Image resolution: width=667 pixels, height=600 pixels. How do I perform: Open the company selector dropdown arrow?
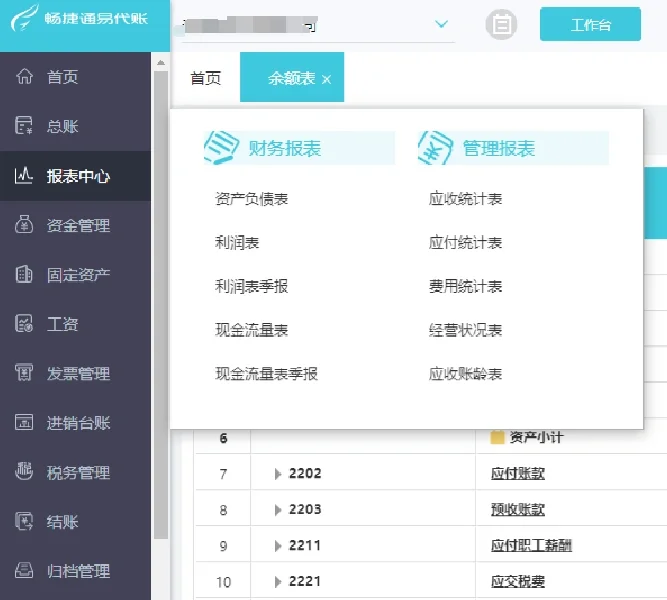tap(442, 24)
